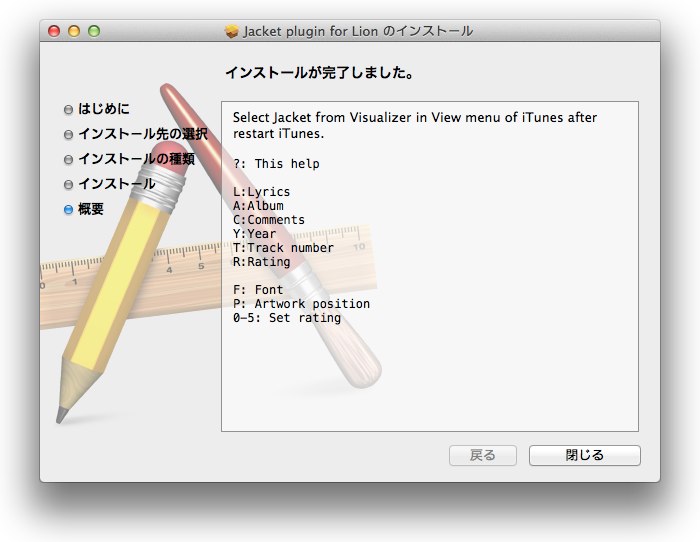This screenshot has width=700, height=542.
Task: Click the green zoom window button
Action: click(x=94, y=31)
